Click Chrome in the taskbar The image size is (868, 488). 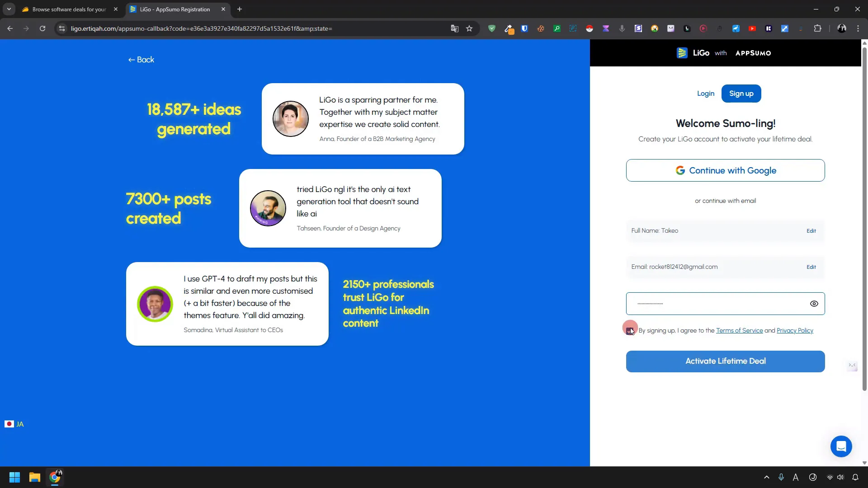click(x=55, y=477)
